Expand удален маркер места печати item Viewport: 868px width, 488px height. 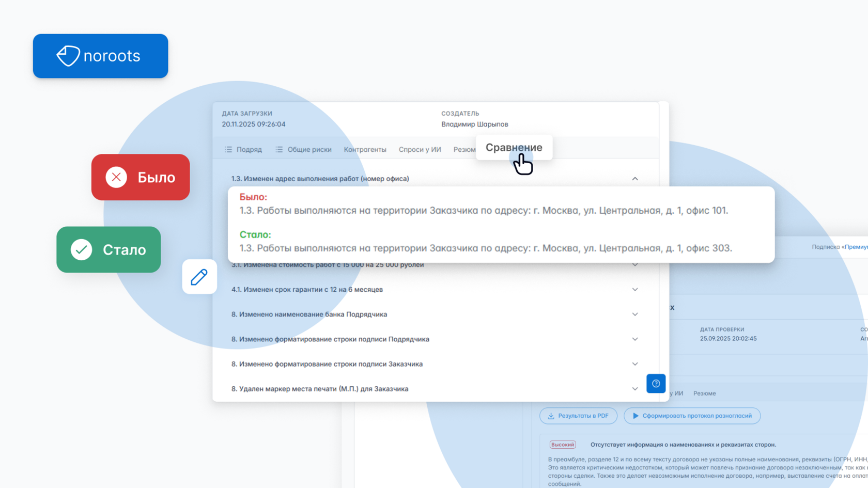point(635,389)
